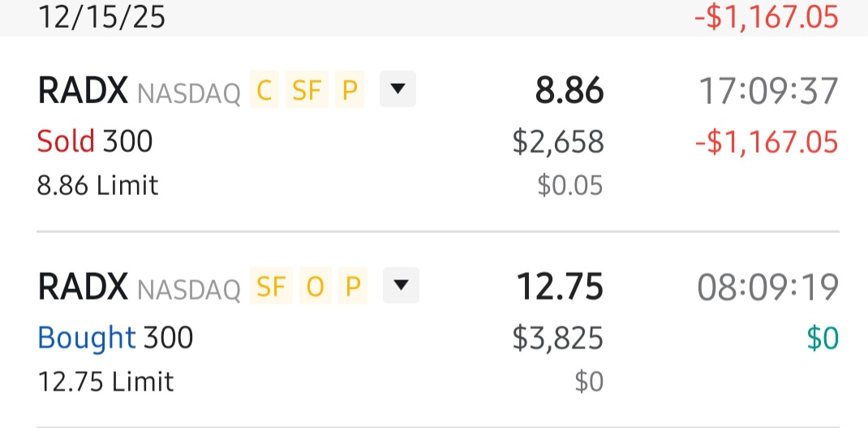Tap the 12.75 fill price

560,287
